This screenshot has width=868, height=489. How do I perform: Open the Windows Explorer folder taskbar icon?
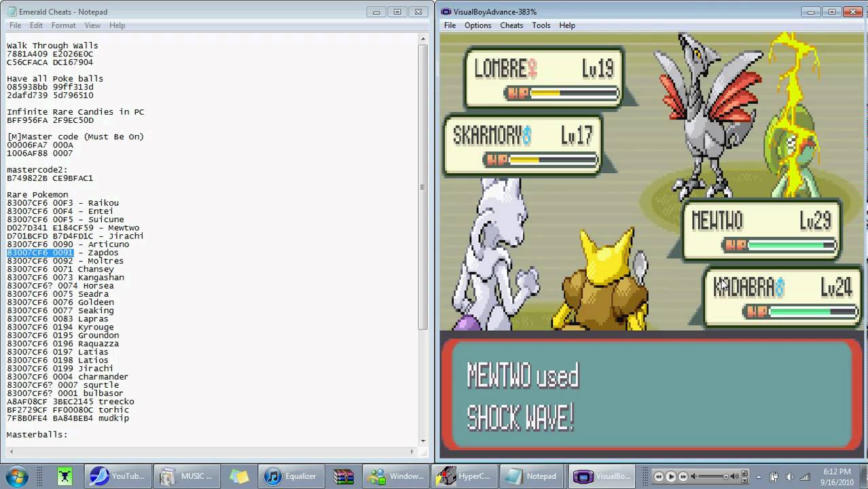[x=239, y=476]
